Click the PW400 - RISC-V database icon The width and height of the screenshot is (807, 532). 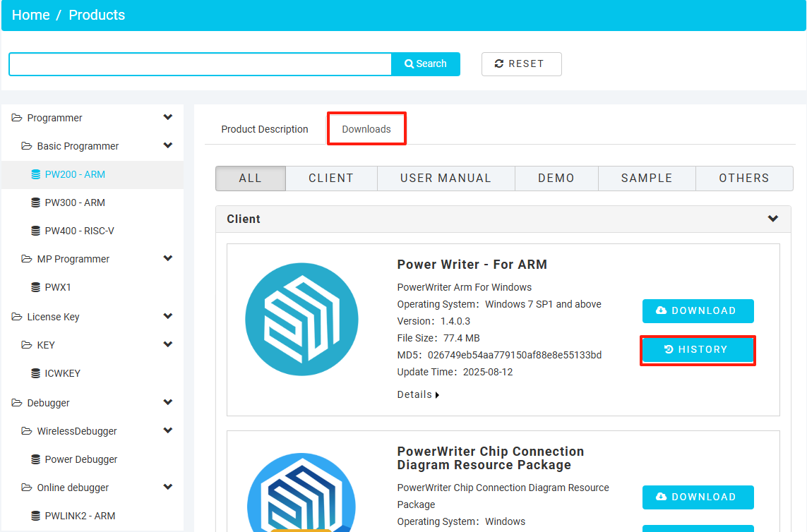click(35, 231)
